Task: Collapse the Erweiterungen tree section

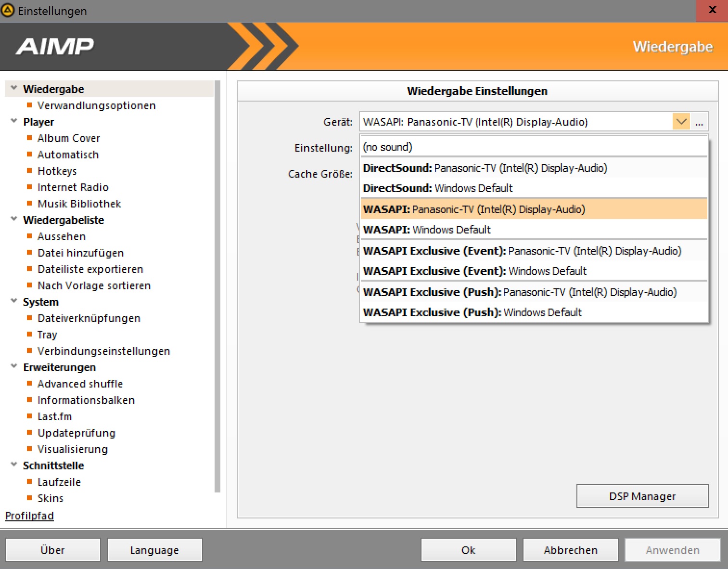Action: point(14,367)
